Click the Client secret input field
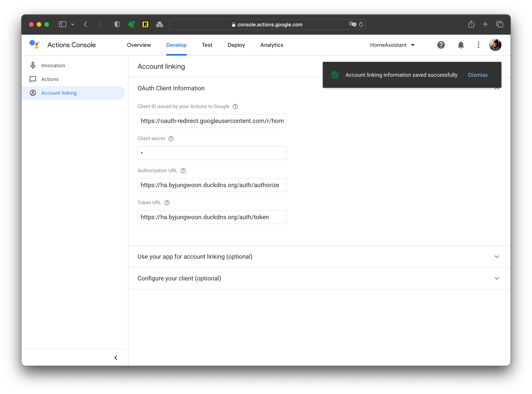Viewport: 532px width, 394px height. tap(212, 153)
